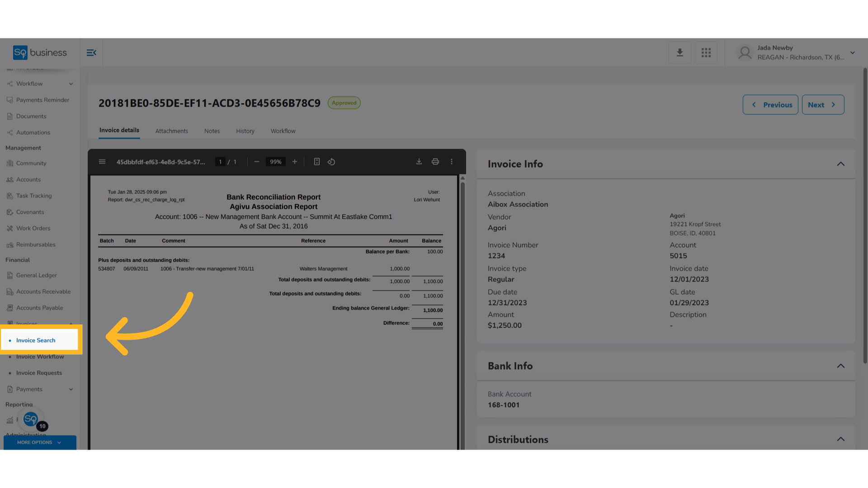Select the Invoice details tab
Image resolution: width=868 pixels, height=488 pixels.
point(119,130)
